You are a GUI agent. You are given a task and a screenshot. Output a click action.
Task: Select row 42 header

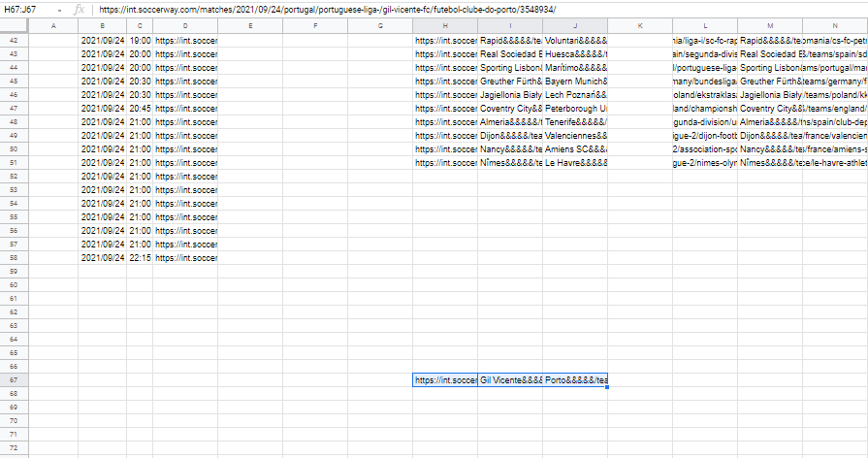tap(14, 41)
